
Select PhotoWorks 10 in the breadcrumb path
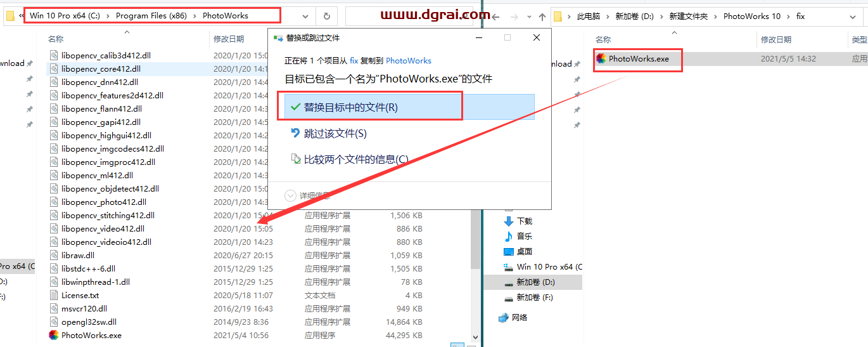(x=752, y=16)
